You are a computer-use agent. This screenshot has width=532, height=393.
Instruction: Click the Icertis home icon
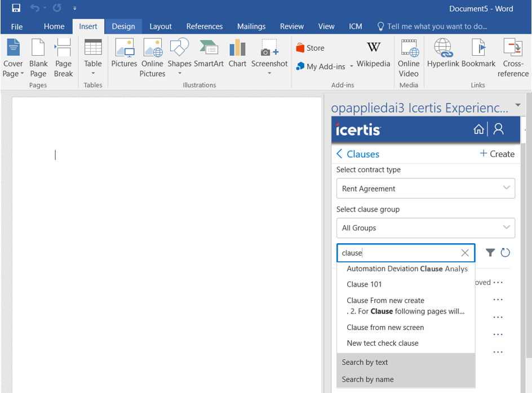coord(478,129)
